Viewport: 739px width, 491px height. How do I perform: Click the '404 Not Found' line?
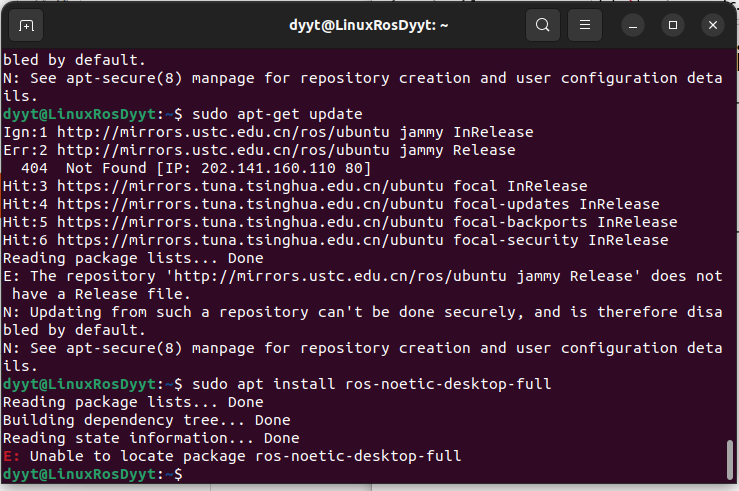point(196,168)
